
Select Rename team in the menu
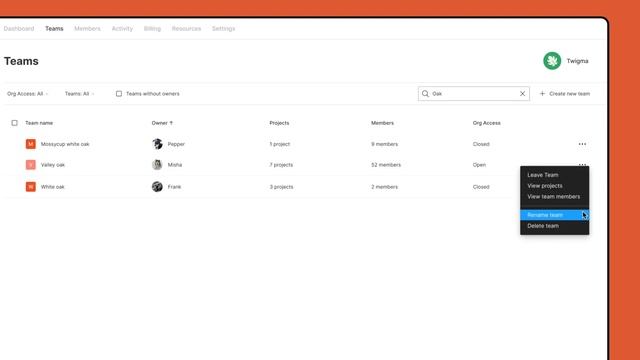[x=554, y=215]
